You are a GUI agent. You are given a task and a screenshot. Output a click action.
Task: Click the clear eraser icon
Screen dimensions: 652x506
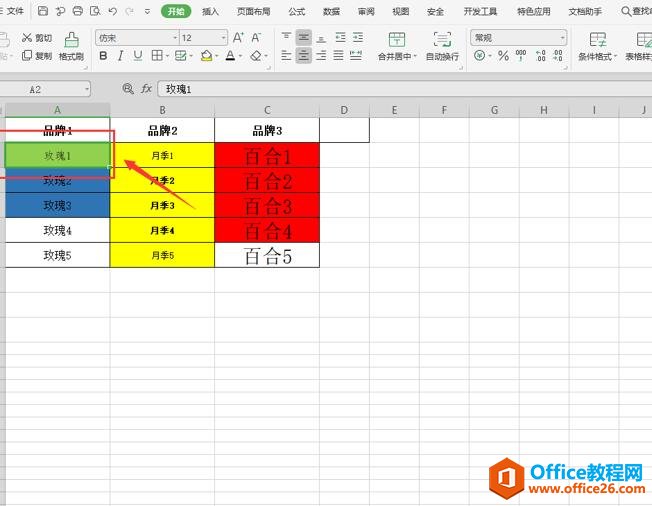pyautogui.click(x=256, y=55)
